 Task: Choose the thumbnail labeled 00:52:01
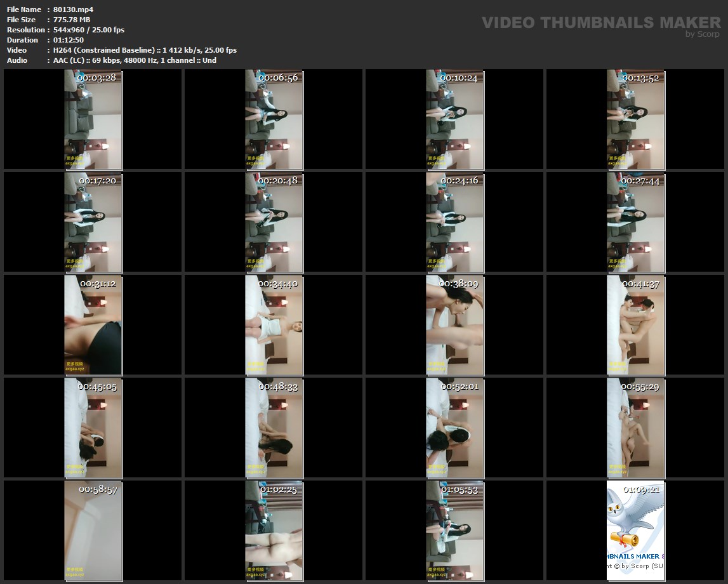454,428
